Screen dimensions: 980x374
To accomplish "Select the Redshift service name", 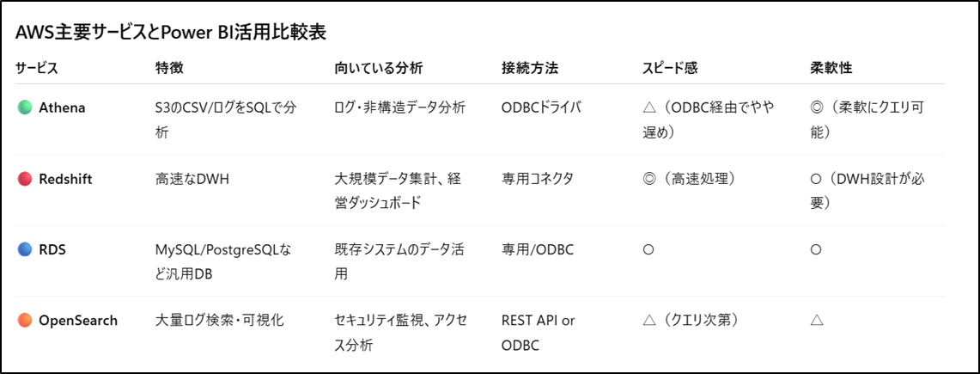I will tap(65, 179).
